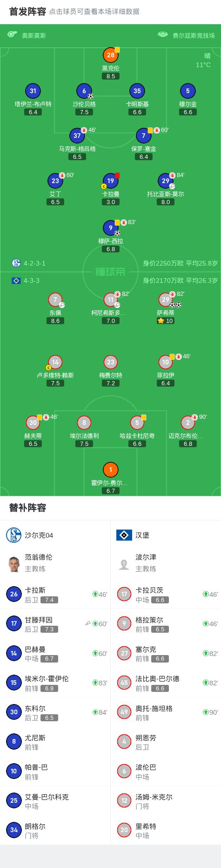Tap captain 卡拉曼 number 19 badge
The image size is (221, 868).
111,181
